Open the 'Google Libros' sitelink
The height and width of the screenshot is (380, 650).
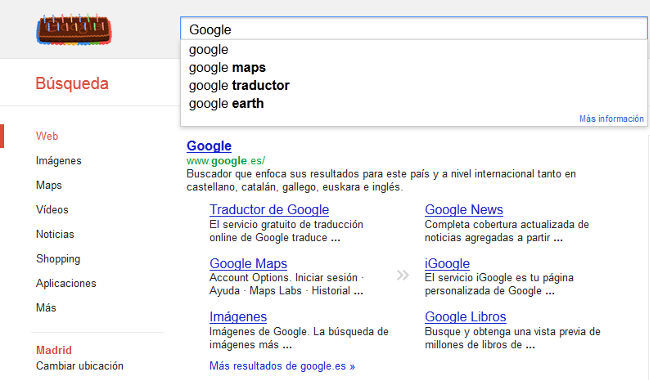(x=465, y=317)
